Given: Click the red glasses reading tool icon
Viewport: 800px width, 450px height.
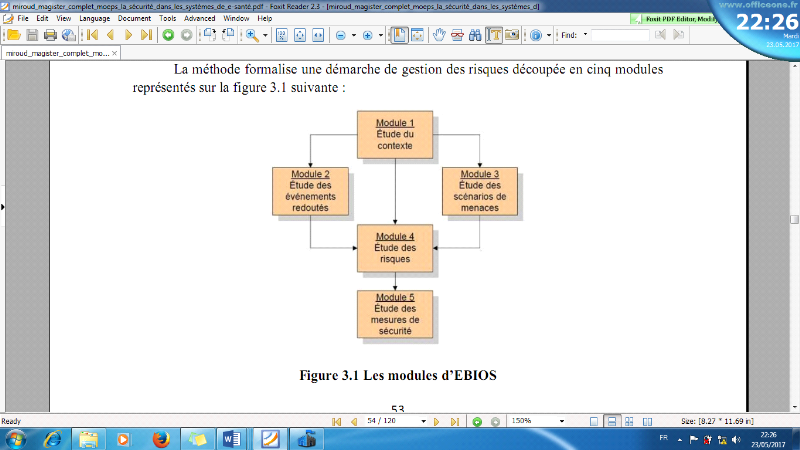Looking at the screenshot, I should pyautogui.click(x=457, y=35).
